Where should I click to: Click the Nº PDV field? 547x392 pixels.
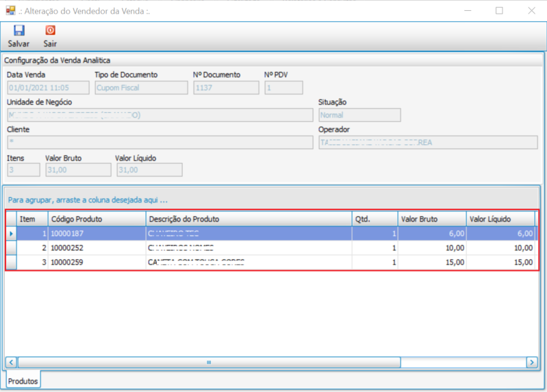tap(283, 88)
